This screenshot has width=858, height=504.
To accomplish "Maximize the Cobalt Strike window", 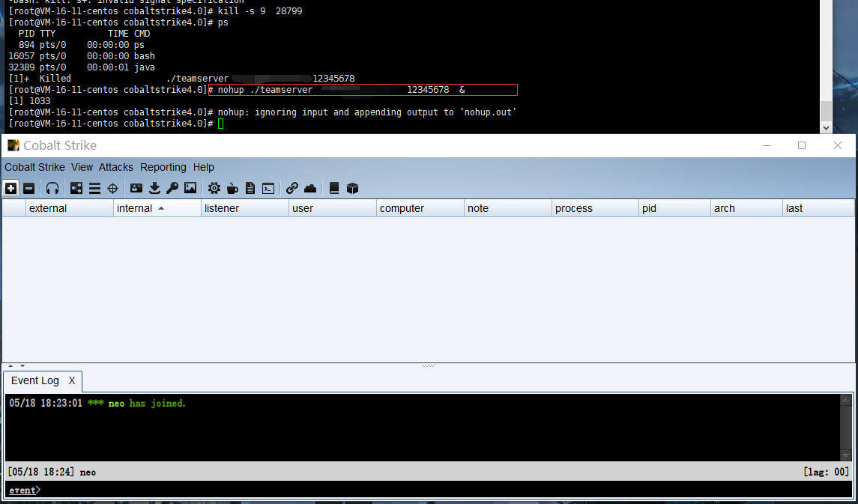I will coord(802,145).
